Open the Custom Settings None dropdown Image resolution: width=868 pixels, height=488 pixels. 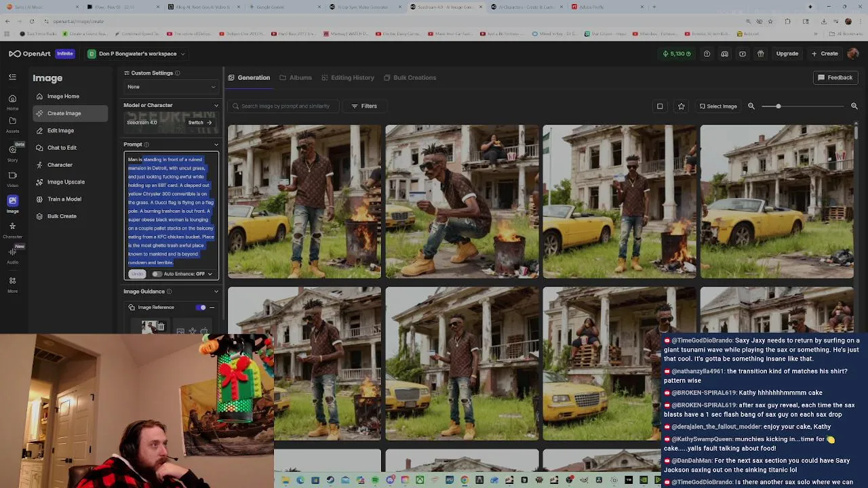pyautogui.click(x=171, y=87)
